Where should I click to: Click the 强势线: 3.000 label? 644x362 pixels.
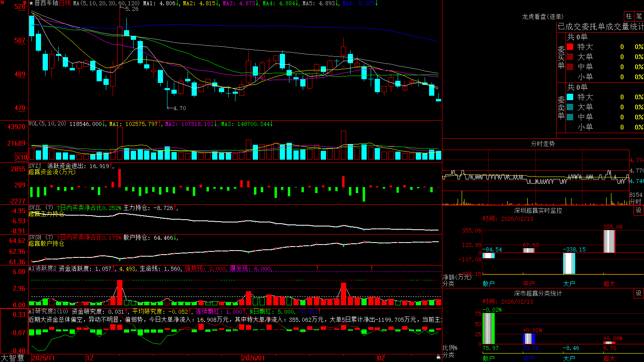206,269
